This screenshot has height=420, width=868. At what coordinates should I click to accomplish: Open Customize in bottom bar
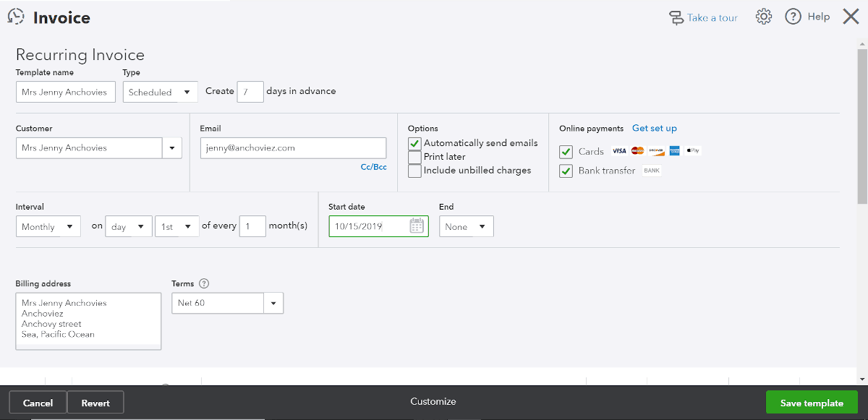click(x=433, y=401)
